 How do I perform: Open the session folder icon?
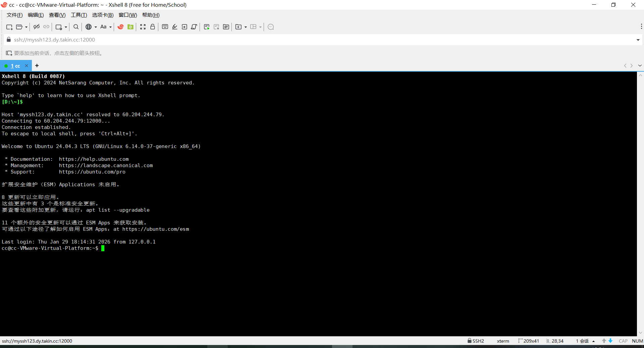point(19,27)
